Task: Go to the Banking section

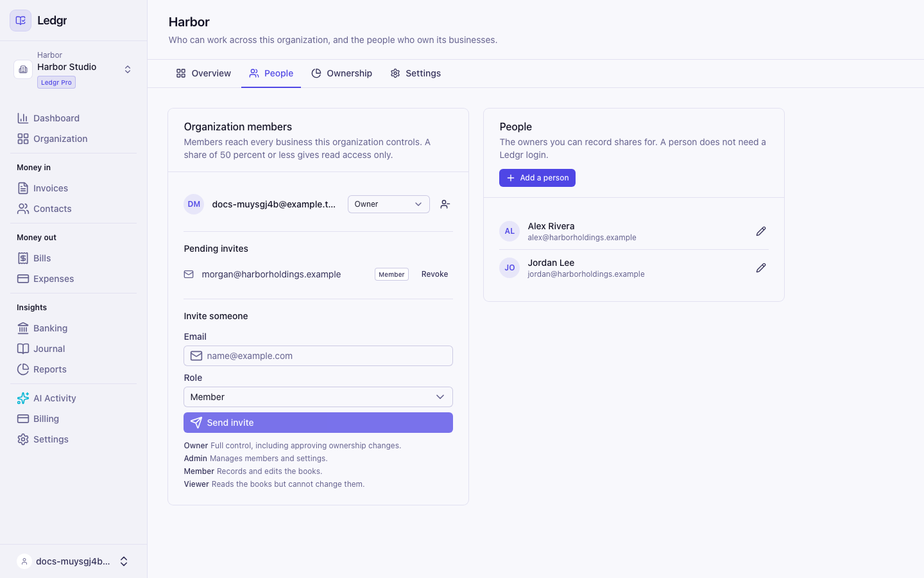Action: [x=73, y=328]
